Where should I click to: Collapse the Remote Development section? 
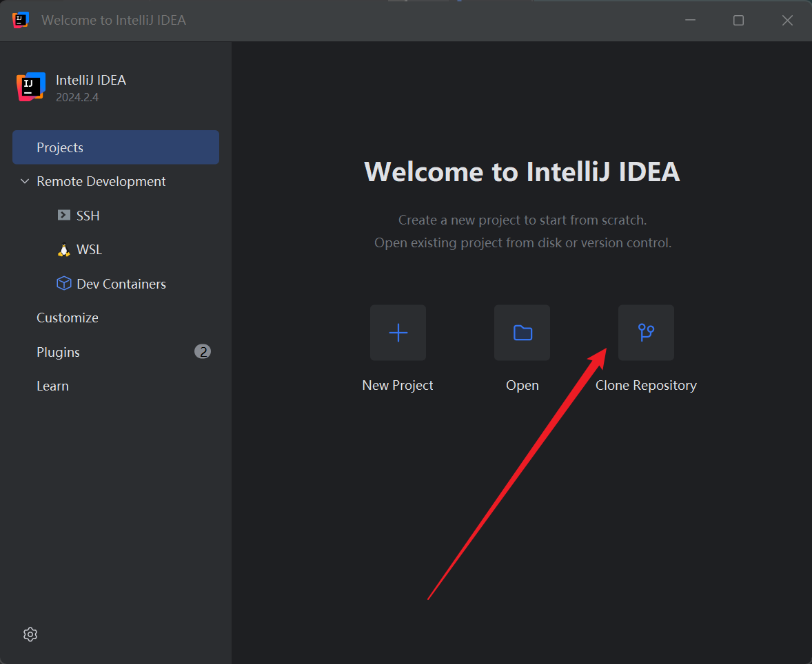24,181
